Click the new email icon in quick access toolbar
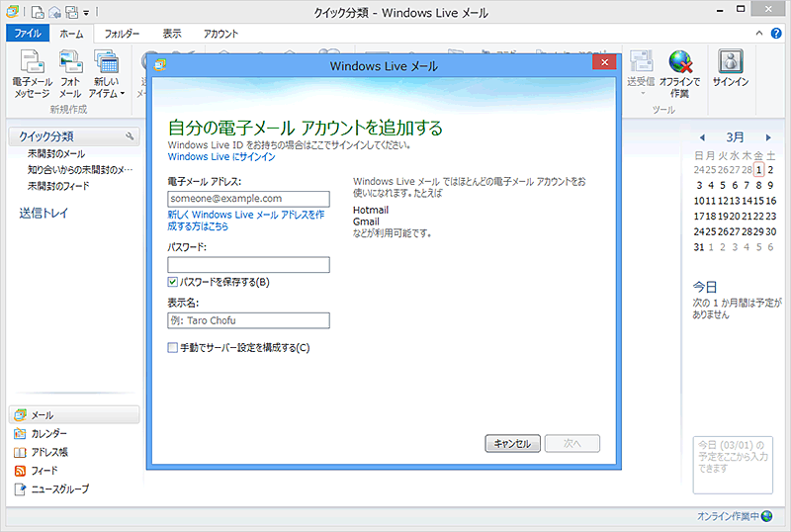 coord(38,12)
